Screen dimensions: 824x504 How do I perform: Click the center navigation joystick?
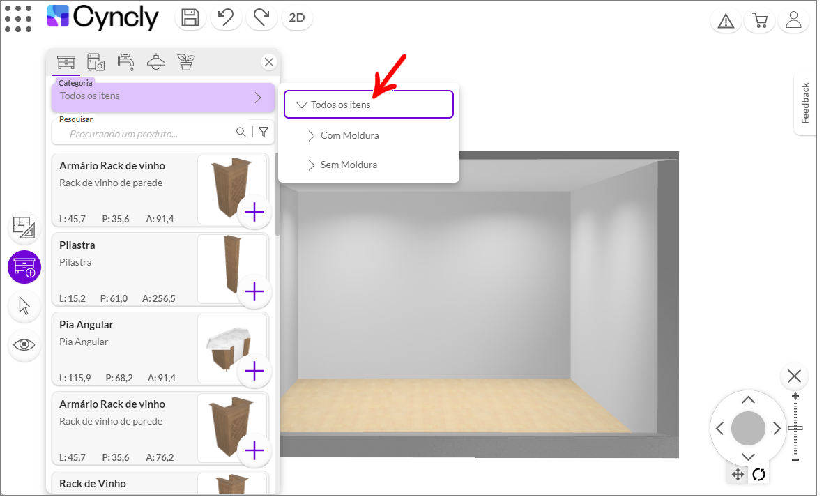tap(748, 428)
